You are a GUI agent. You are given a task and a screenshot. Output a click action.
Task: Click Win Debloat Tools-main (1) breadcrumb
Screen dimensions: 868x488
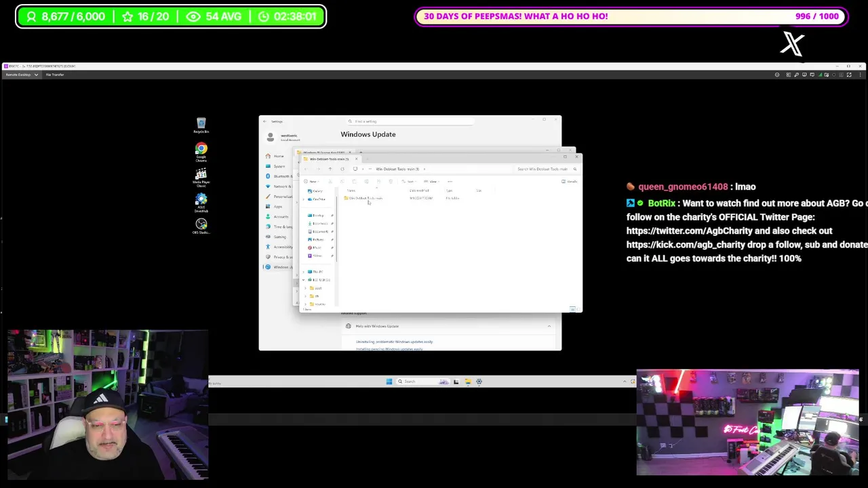pyautogui.click(x=397, y=169)
